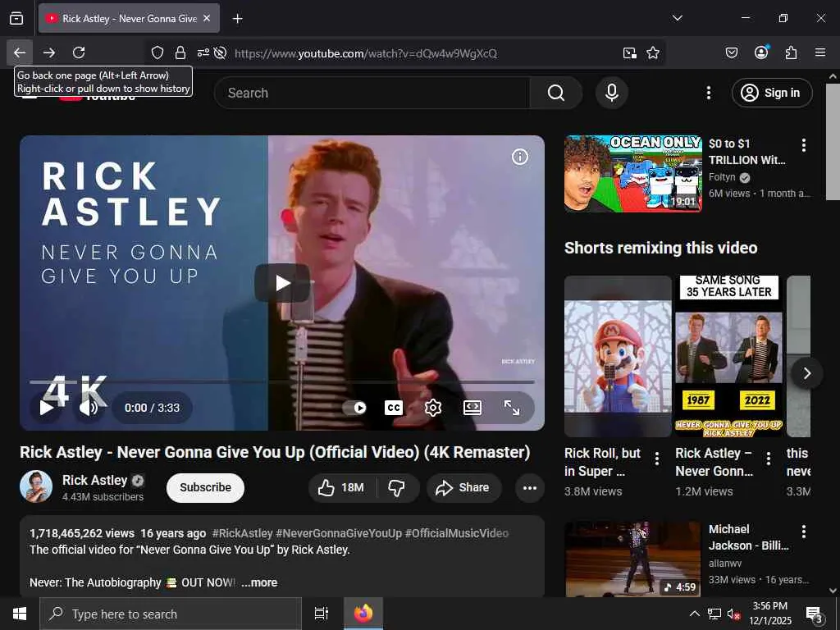Select the Rick Astley - Never Gonna Give tab

coord(129,18)
